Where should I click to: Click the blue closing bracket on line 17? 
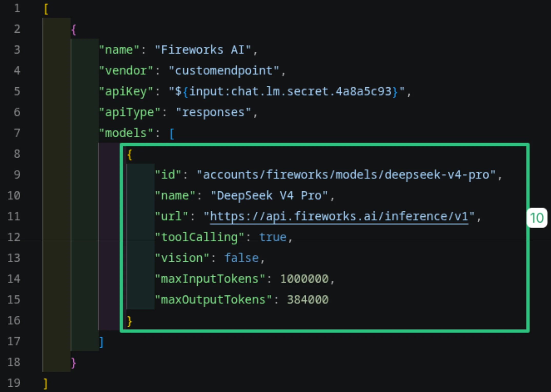click(x=101, y=342)
